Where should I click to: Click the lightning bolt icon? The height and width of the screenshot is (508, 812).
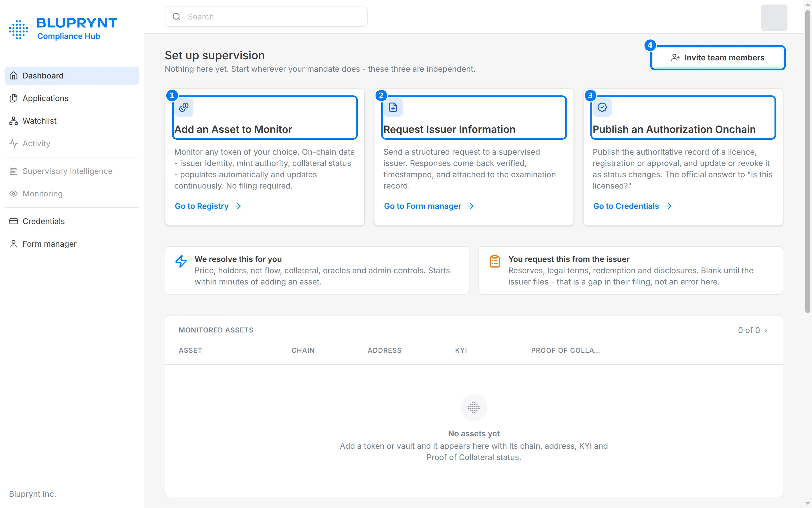(181, 261)
